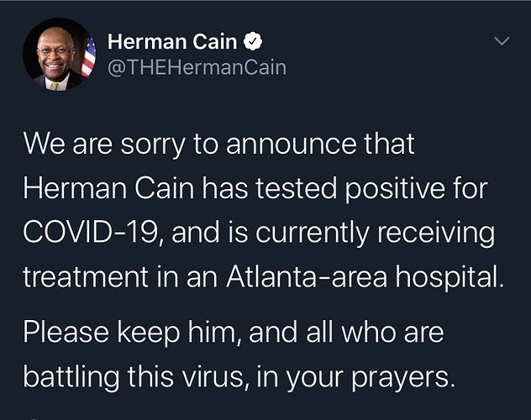
Task: Click the word 'that' ending the first line
Action: pyautogui.click(x=387, y=144)
